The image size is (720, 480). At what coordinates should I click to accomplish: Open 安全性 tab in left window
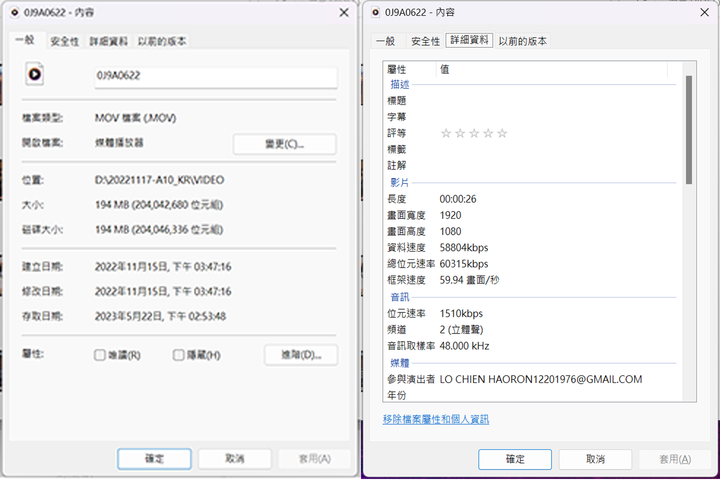click(x=64, y=41)
